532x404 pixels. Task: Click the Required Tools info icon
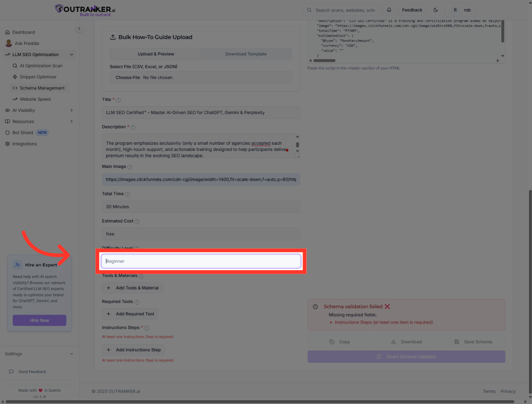(137, 302)
